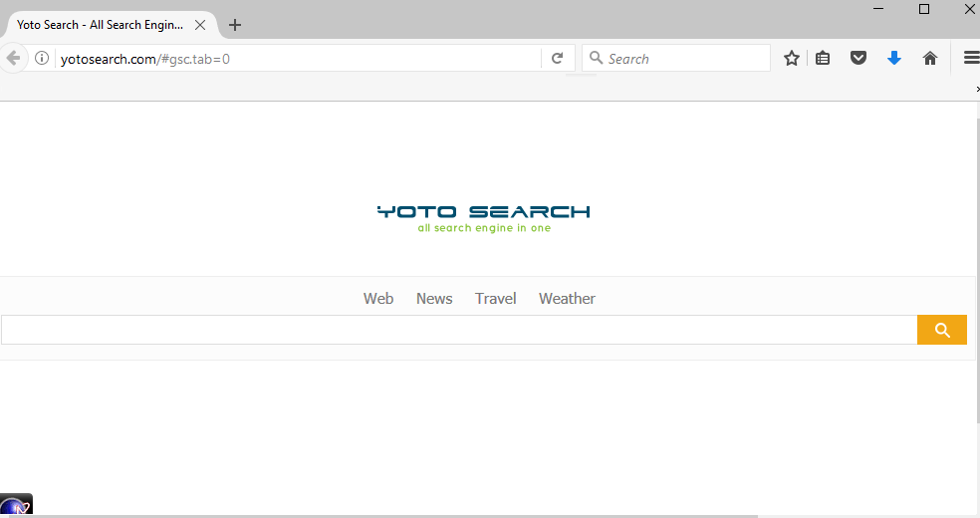
Task: Select the News search tab
Action: point(434,299)
